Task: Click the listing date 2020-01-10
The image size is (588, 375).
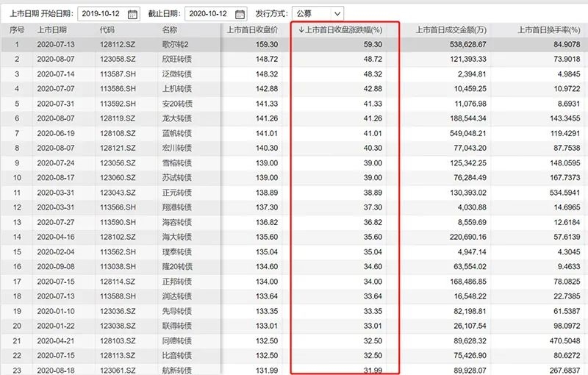Action: (x=56, y=311)
